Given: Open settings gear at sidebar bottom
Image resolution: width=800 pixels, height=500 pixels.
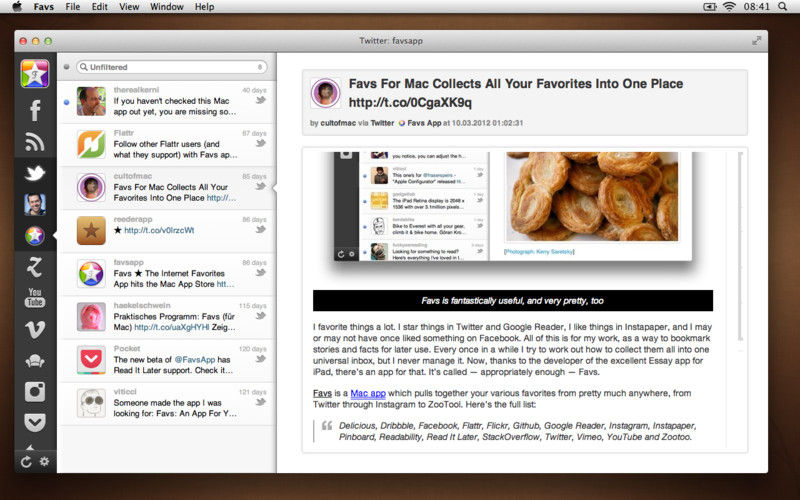Looking at the screenshot, I should click(44, 461).
